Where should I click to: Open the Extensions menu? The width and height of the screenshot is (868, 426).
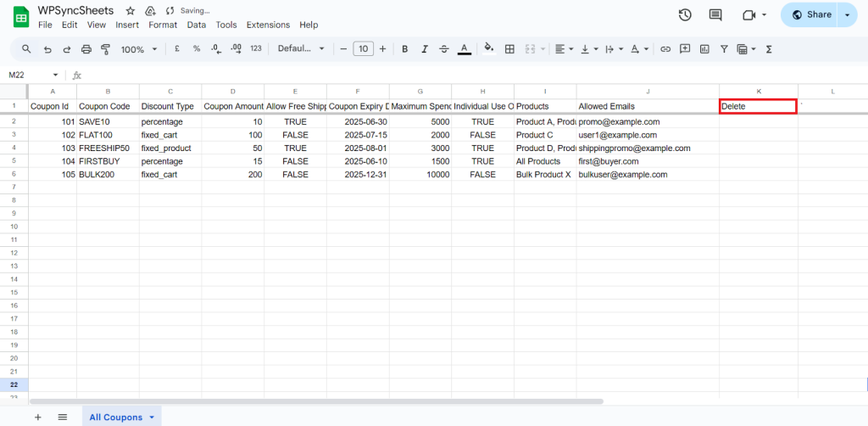pos(268,25)
